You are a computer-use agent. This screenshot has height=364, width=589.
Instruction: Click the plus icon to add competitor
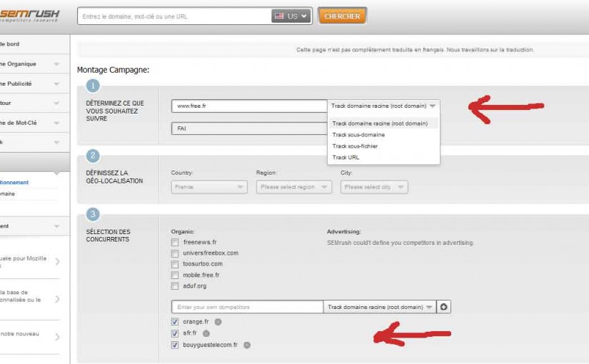[x=443, y=307]
